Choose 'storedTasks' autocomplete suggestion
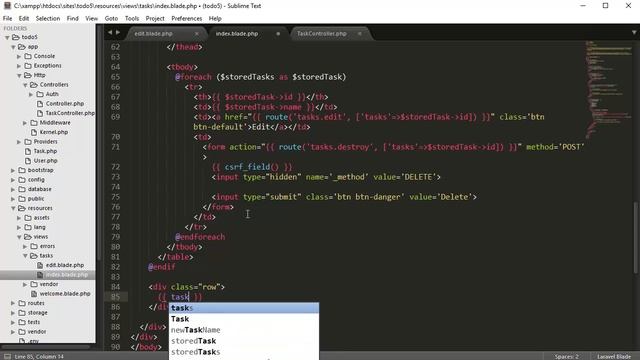Screen dimensions: 640x360 pos(244,352)
